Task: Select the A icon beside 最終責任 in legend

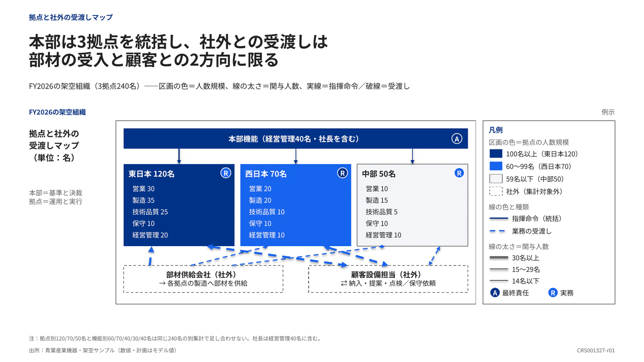Action: [x=495, y=293]
